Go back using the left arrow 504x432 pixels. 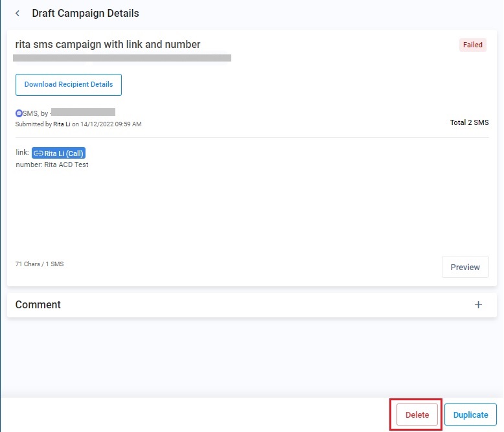(x=17, y=14)
